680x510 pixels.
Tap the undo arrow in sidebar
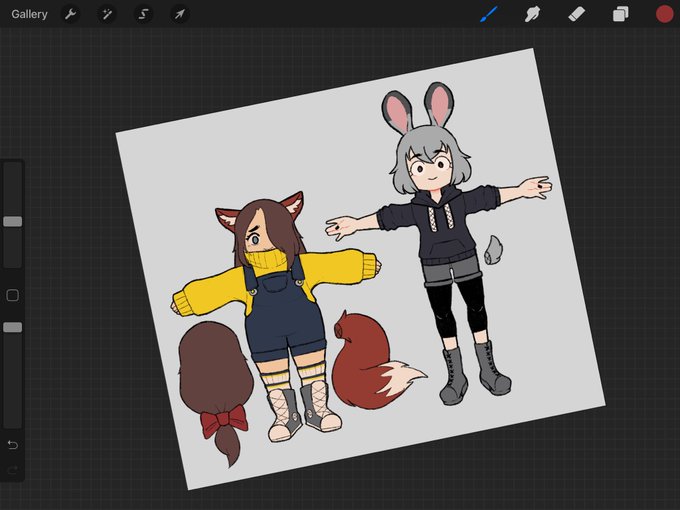[x=13, y=445]
